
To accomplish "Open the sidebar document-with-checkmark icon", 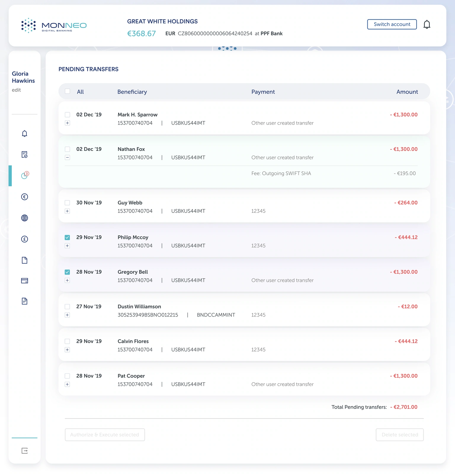I will pos(25,154).
